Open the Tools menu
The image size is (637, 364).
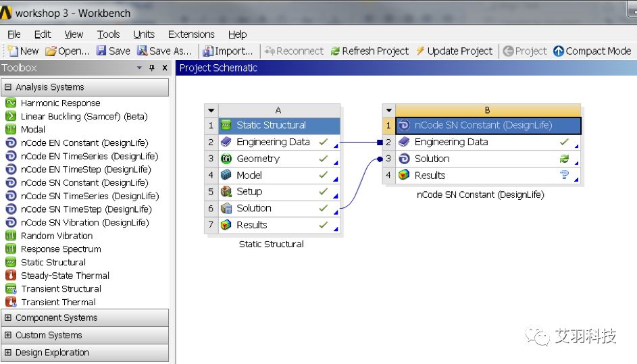(108, 34)
